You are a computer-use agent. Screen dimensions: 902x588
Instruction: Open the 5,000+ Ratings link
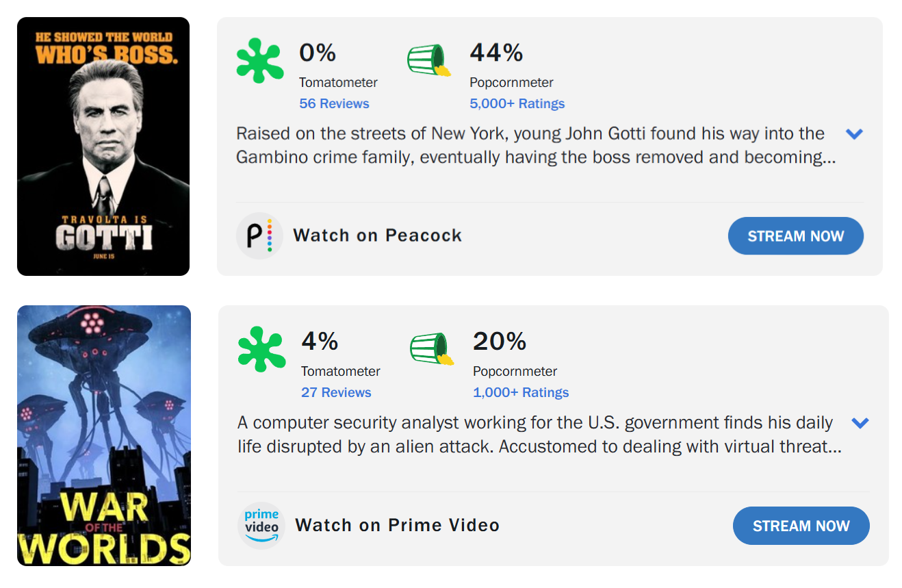pyautogui.click(x=517, y=103)
